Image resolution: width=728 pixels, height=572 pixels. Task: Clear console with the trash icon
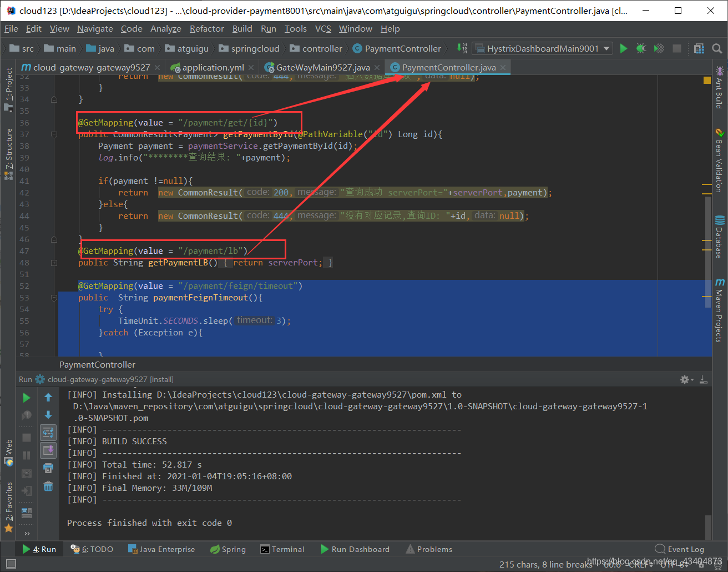(48, 486)
